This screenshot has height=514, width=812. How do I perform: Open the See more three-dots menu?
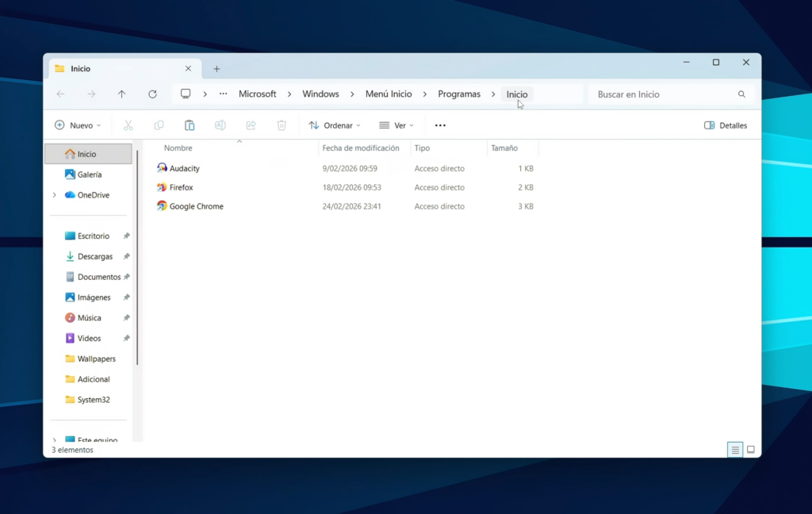pos(440,125)
